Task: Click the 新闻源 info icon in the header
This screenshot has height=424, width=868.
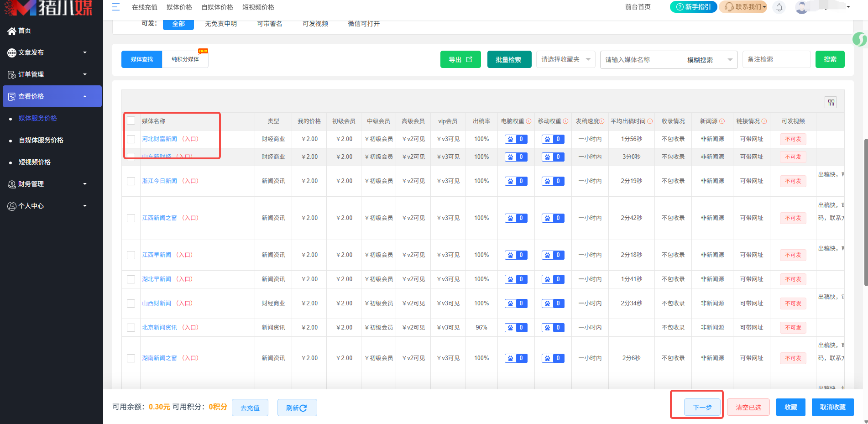Action: [722, 121]
